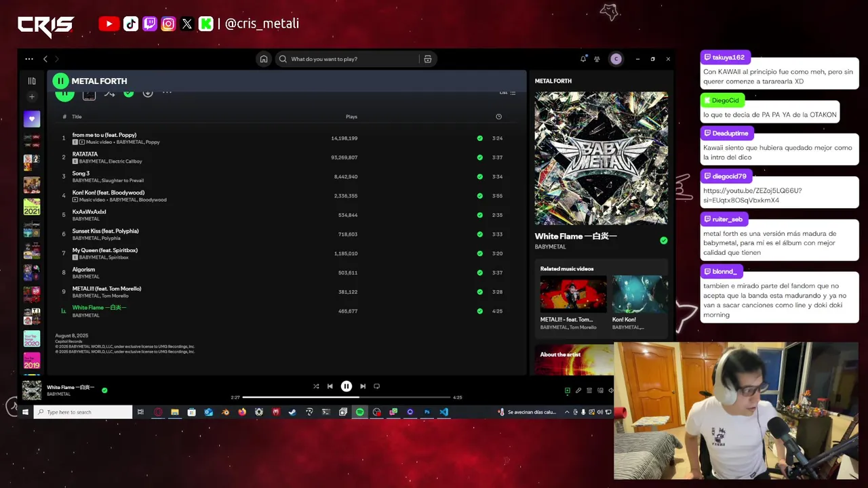Open Slaughter to Prevail artist link
This screenshot has height=488, width=868.
[x=123, y=180]
